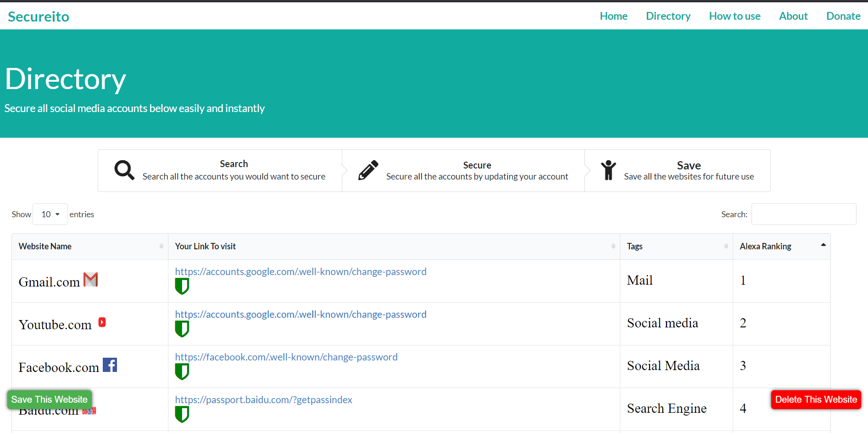Click green shield icon in Gmail row

pyautogui.click(x=182, y=286)
